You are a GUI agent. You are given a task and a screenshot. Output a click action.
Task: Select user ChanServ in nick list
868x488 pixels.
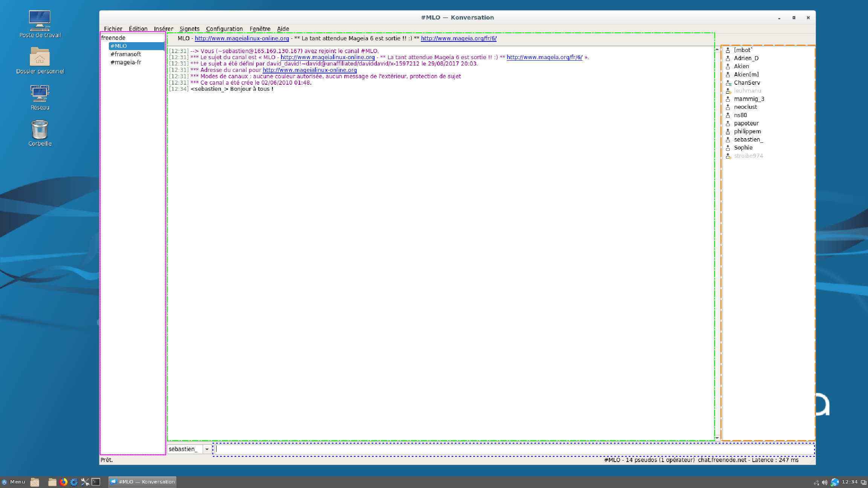tap(747, 82)
